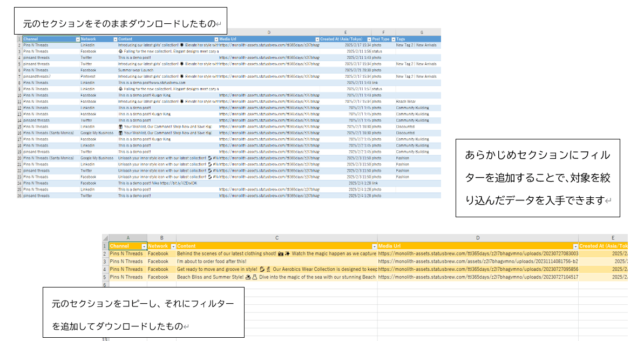The image size is (644, 341).
Task: Select 'Pins N Threads (Santa Monica)' in row 20
Action: [x=51, y=158]
